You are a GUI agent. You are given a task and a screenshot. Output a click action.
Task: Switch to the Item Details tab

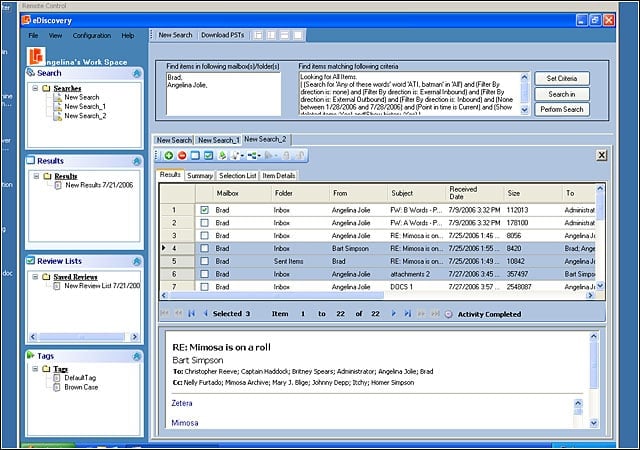pos(279,176)
